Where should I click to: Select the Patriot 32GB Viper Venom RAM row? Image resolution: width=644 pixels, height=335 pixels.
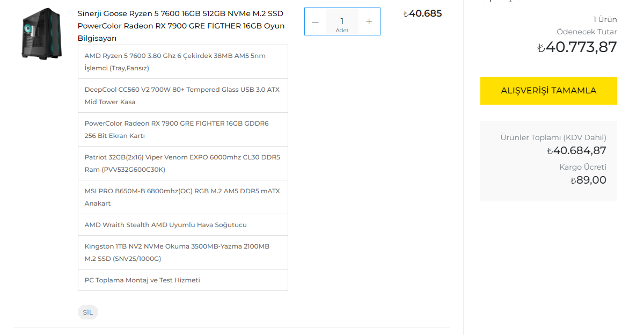click(x=183, y=163)
